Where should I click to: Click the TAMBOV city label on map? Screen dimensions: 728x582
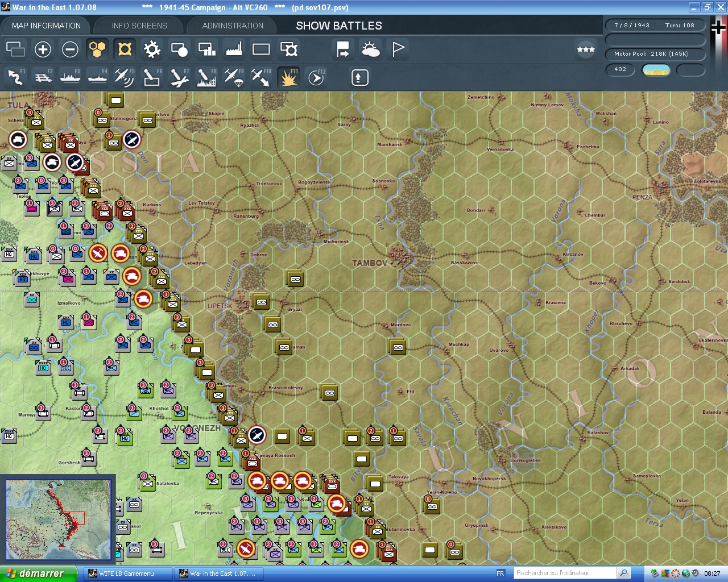pos(370,263)
